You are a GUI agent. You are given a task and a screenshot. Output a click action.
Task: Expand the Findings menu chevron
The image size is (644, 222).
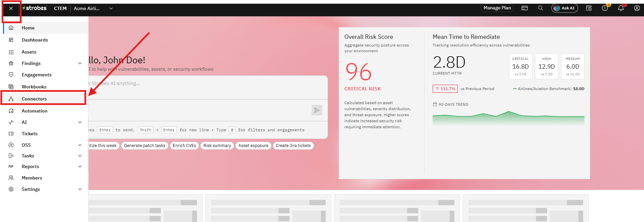pyautogui.click(x=80, y=63)
